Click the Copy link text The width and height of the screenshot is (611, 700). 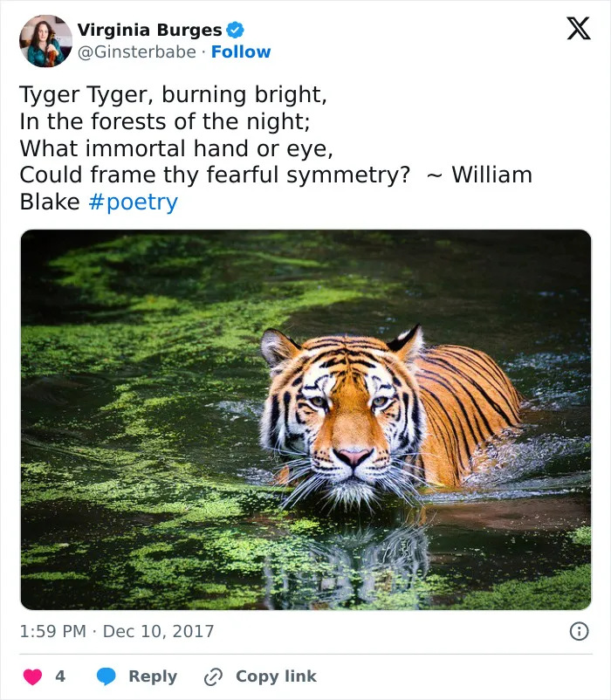(276, 676)
